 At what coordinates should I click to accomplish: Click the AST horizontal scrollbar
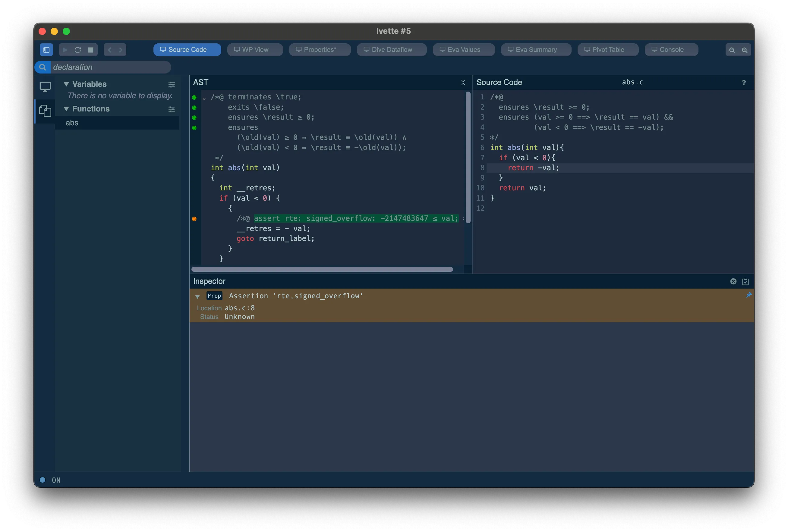pyautogui.click(x=322, y=269)
